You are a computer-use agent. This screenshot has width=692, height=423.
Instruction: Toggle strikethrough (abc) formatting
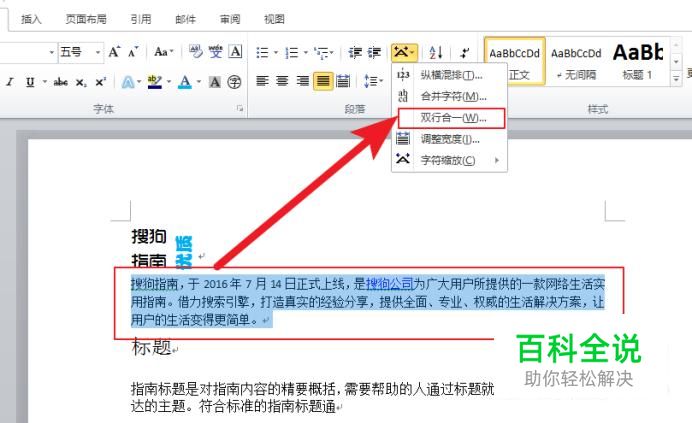[x=60, y=82]
